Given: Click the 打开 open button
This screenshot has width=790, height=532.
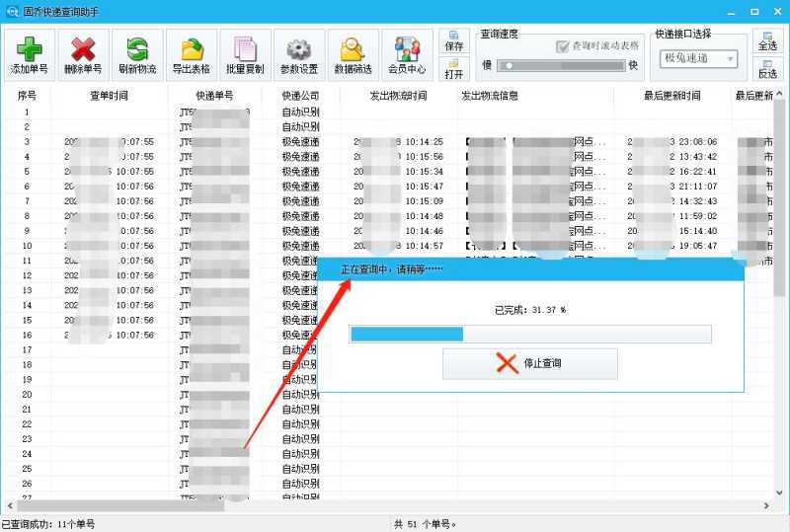Looking at the screenshot, I should tap(454, 68).
